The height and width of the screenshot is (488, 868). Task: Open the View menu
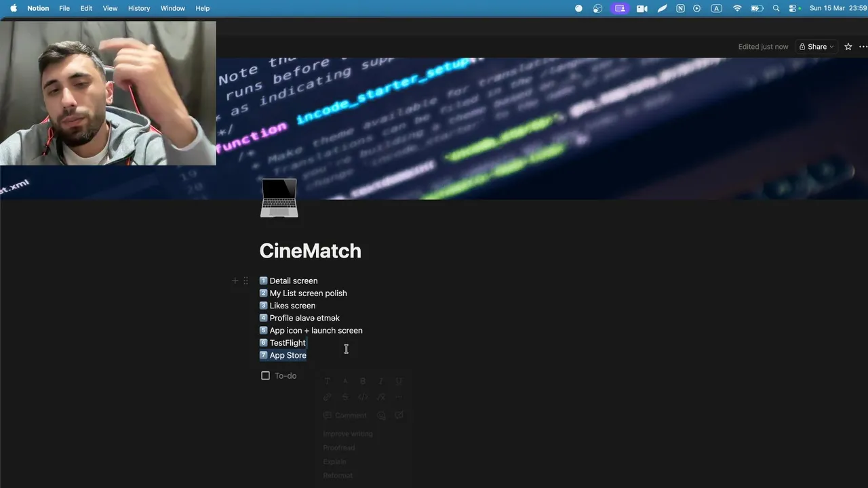110,8
